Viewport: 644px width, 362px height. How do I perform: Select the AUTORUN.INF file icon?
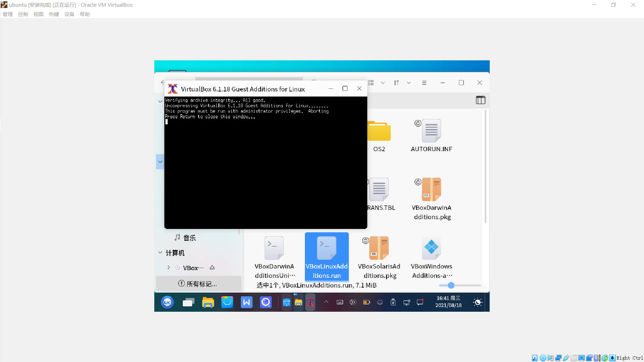coord(432,131)
